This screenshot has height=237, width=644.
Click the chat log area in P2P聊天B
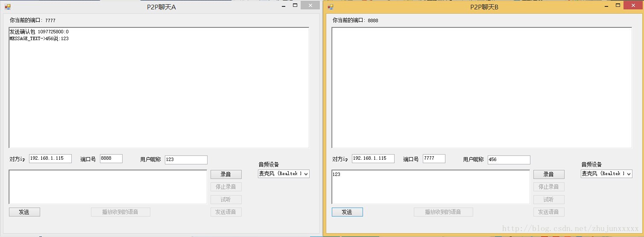[x=482, y=88]
